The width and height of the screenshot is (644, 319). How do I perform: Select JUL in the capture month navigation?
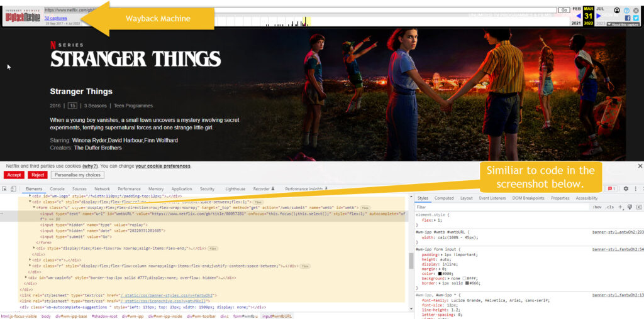coord(600,8)
